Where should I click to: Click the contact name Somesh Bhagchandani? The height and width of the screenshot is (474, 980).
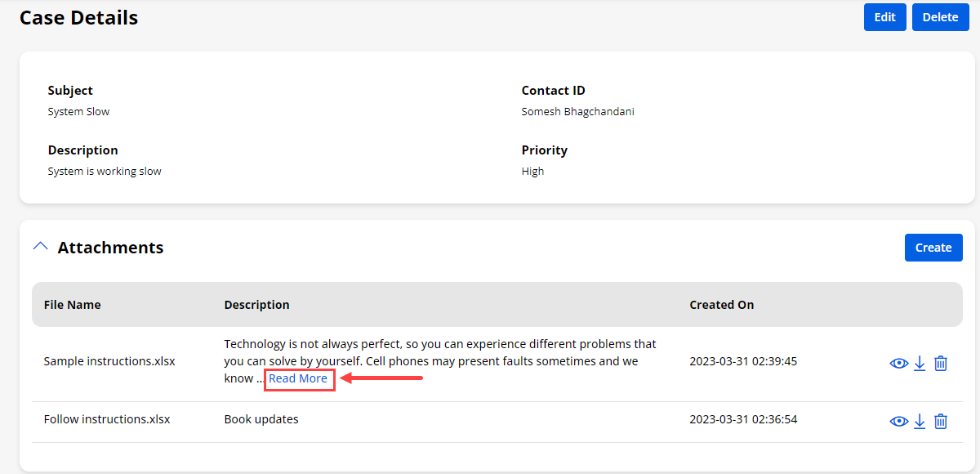(577, 112)
